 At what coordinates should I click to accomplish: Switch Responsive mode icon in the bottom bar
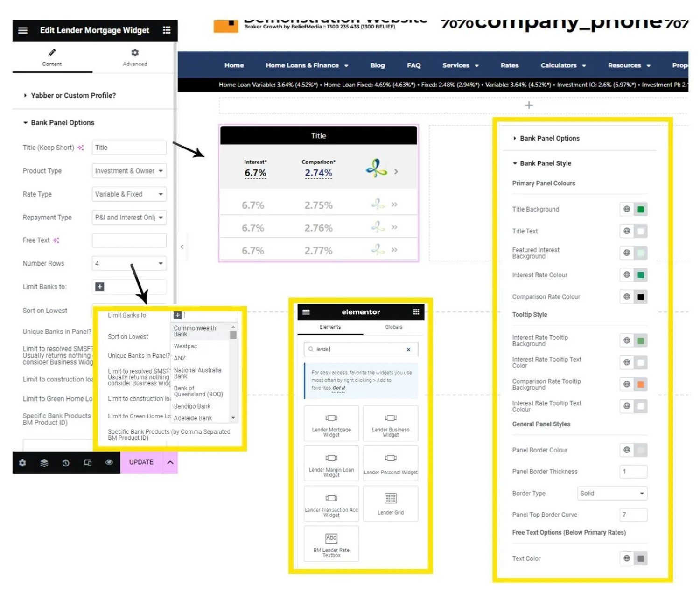[88, 463]
